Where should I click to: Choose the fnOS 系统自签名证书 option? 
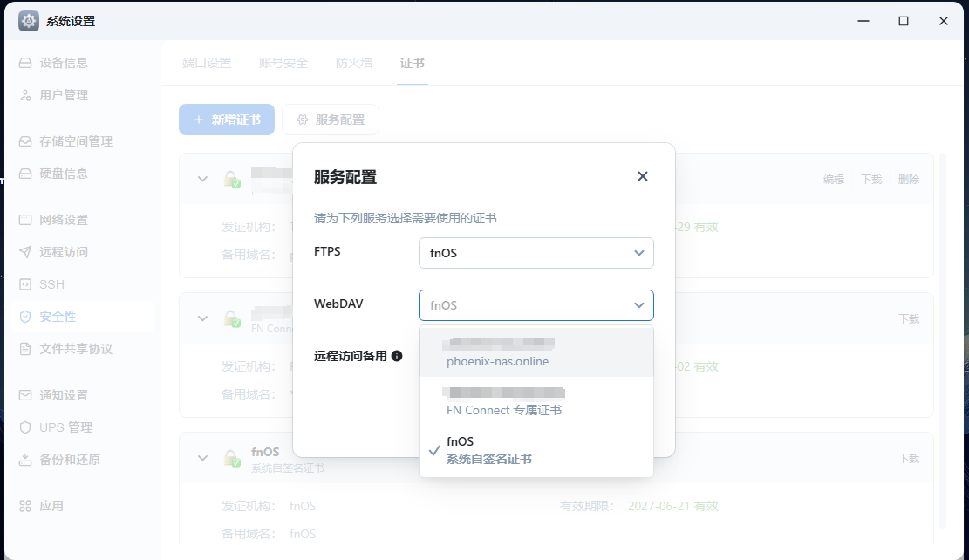(x=536, y=450)
